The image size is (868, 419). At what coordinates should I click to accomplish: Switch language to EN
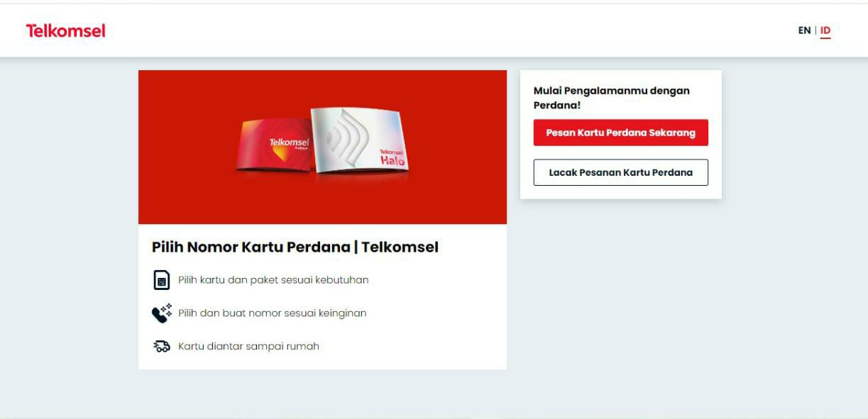(x=804, y=30)
